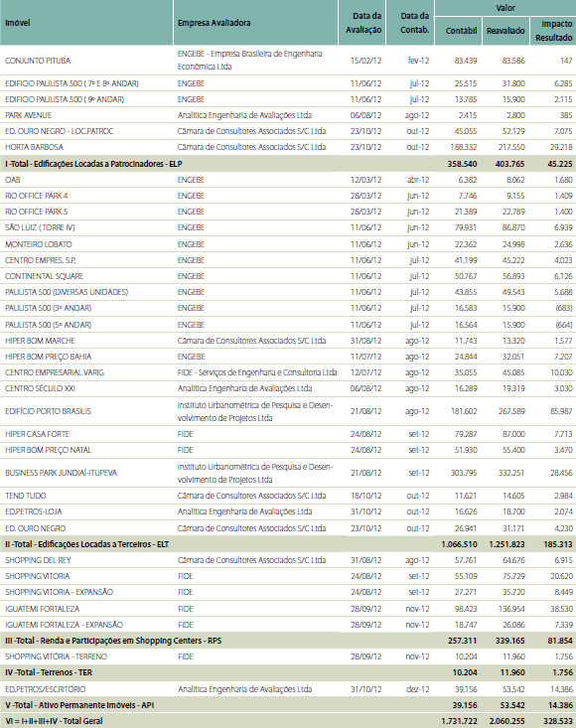The image size is (576, 728).
Task: Click the HIPER BOM PREÇO BAHIA name
Action: tap(49, 357)
